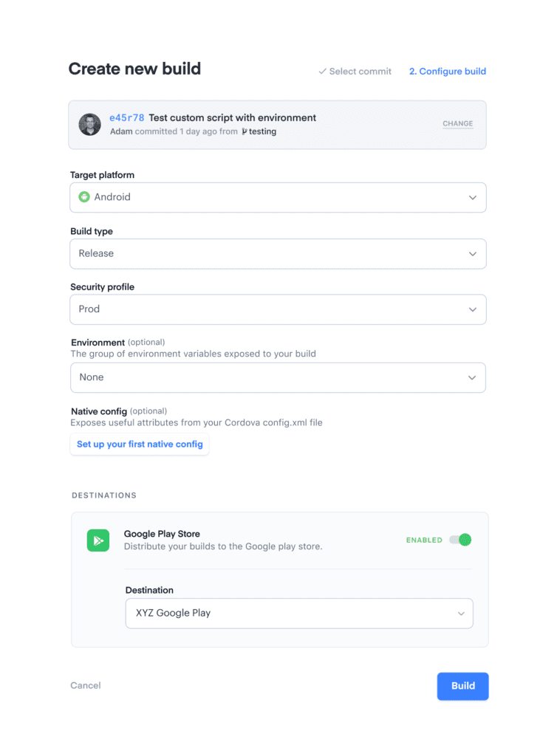Disable the Google Play Store destination
The width and height of the screenshot is (557, 756).
[x=461, y=540]
